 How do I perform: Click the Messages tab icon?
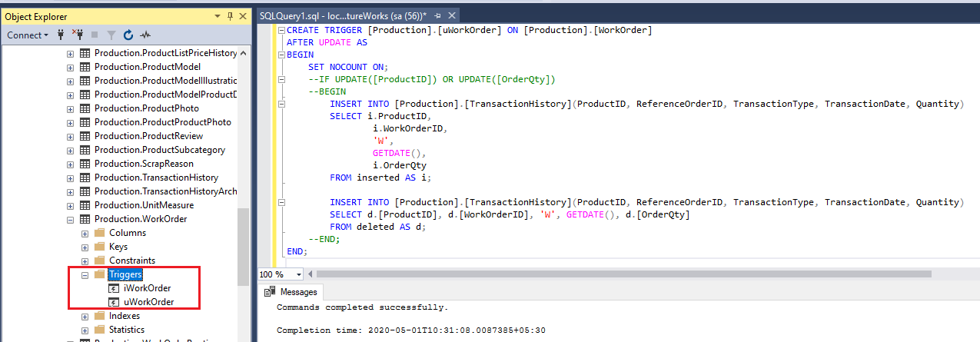point(271,292)
